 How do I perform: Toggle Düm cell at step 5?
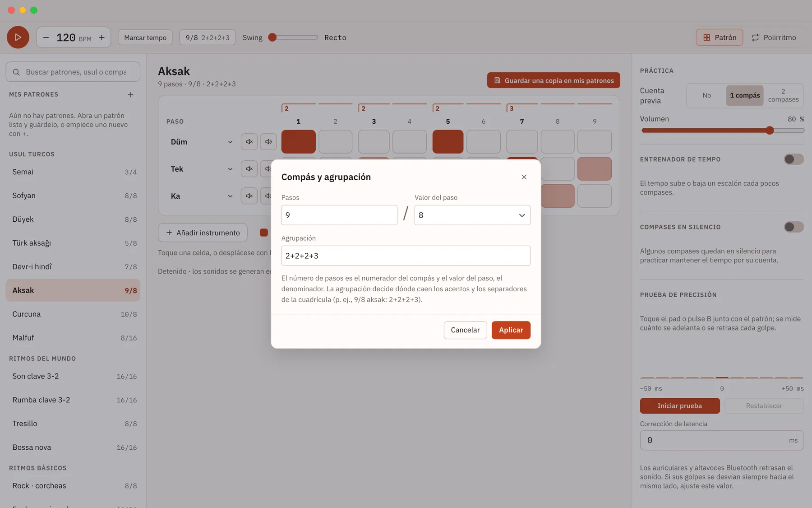[x=448, y=142]
